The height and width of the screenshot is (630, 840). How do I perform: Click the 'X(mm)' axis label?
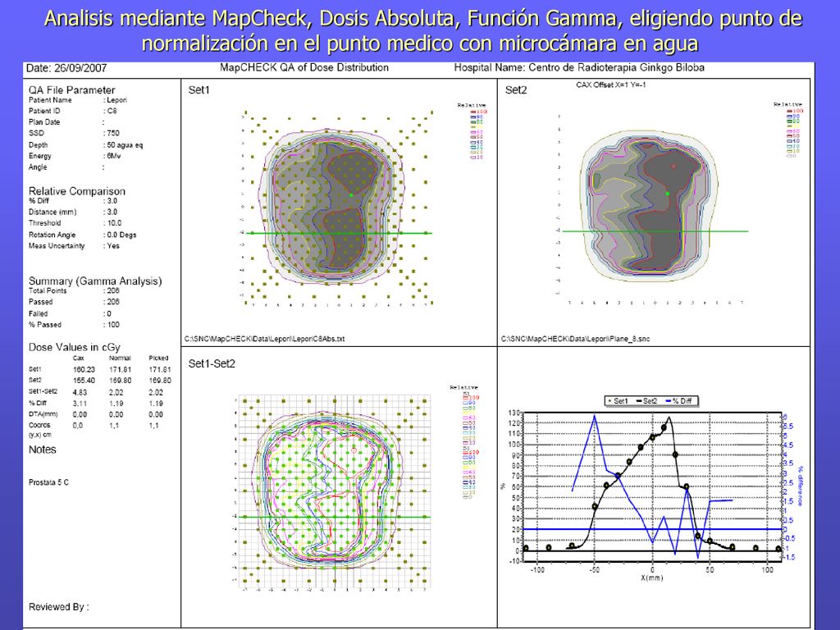[x=651, y=578]
